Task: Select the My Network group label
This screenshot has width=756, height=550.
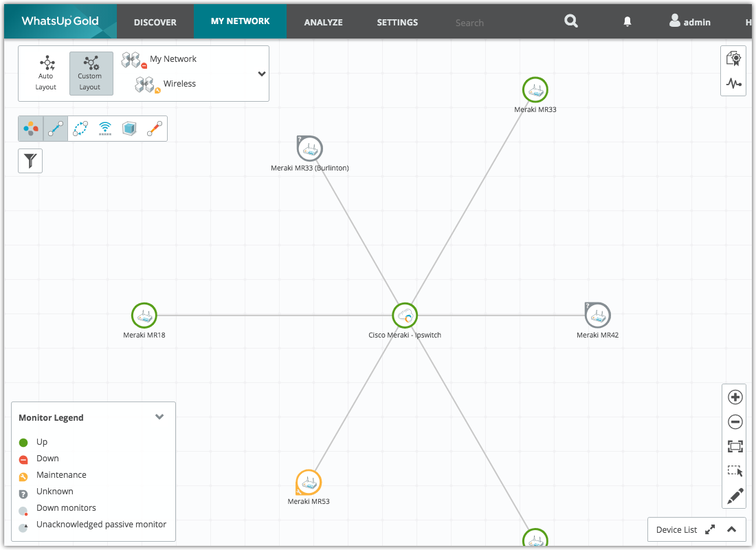Action: point(173,59)
